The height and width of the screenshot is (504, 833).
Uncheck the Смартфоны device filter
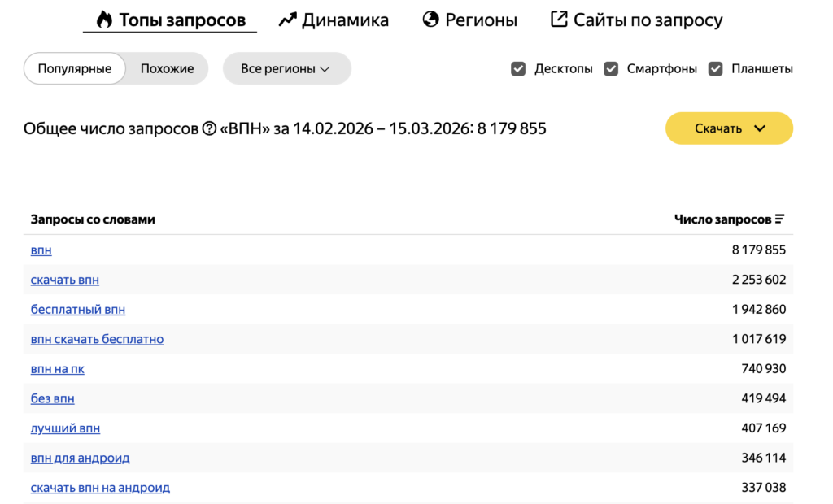[611, 69]
